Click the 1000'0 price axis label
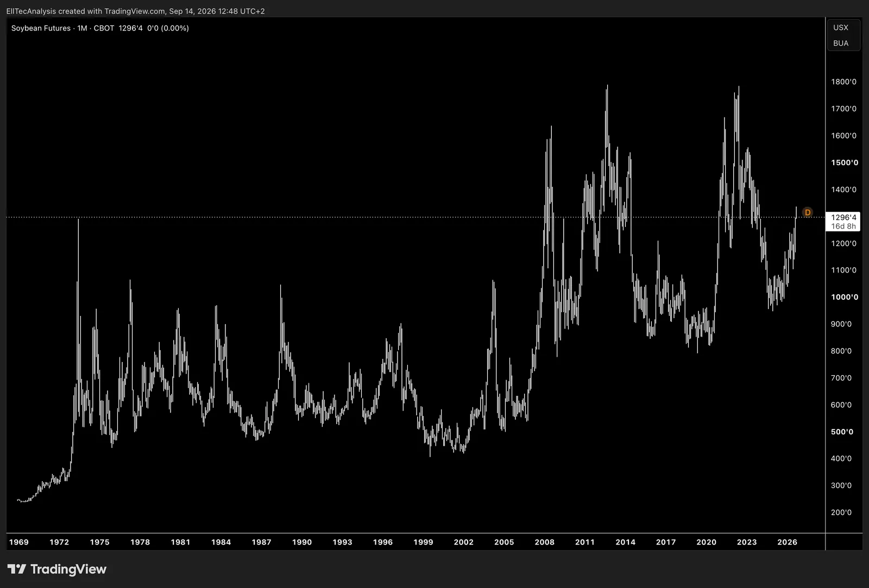The image size is (869, 588). tap(845, 297)
